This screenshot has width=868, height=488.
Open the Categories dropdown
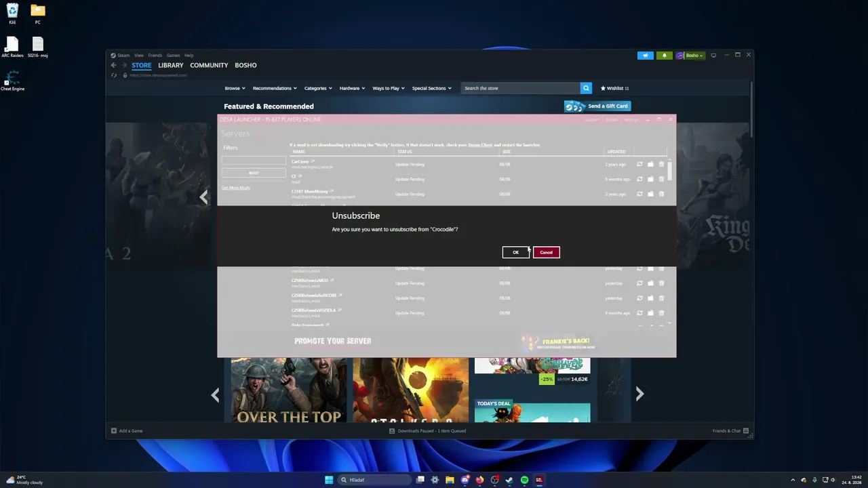(318, 88)
